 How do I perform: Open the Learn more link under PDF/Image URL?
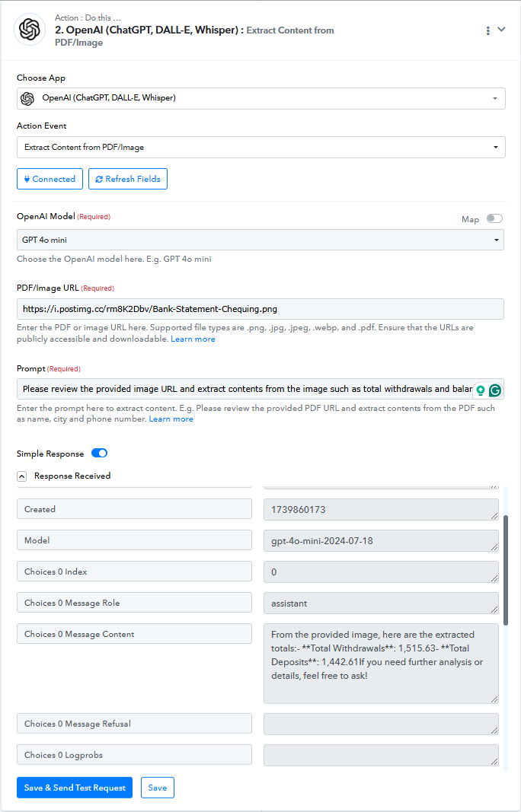coord(193,339)
